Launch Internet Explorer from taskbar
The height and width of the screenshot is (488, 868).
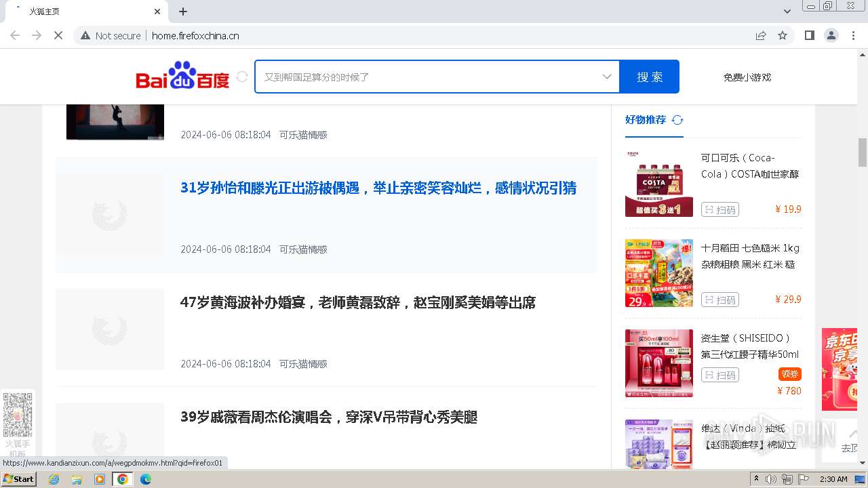(54, 479)
